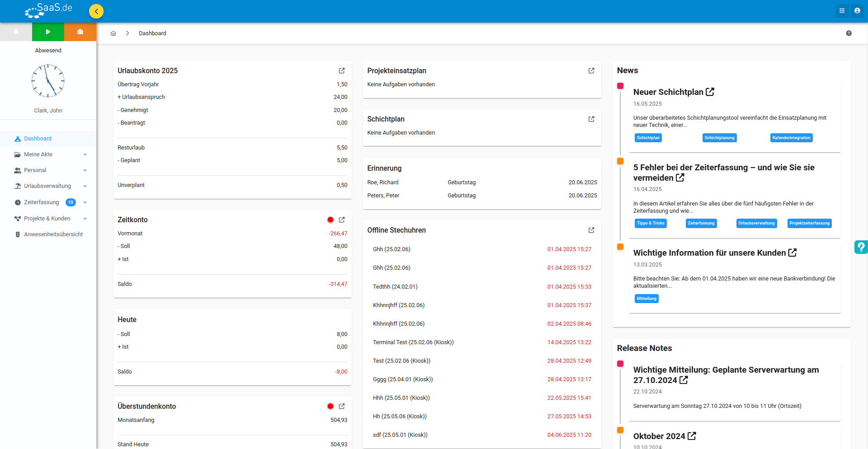The width and height of the screenshot is (868, 449).
Task: Open Offline Stechuhren external link icon
Action: tap(591, 230)
